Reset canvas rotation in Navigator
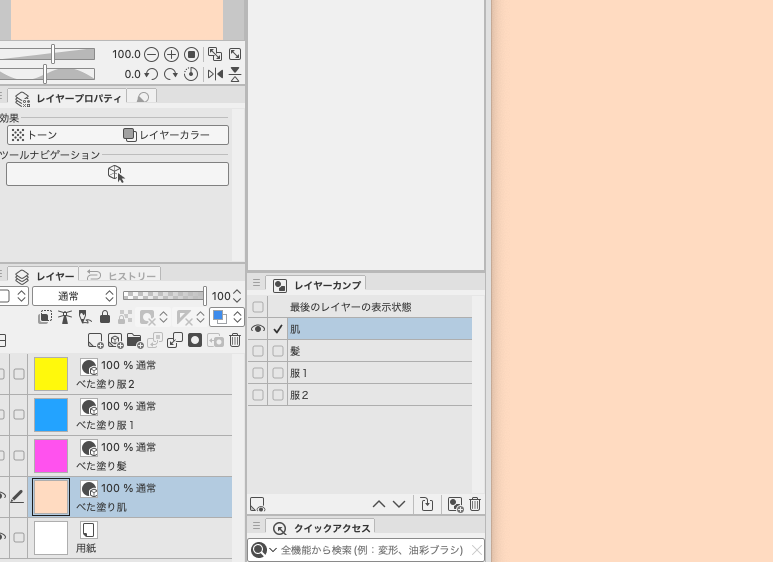 [191, 74]
